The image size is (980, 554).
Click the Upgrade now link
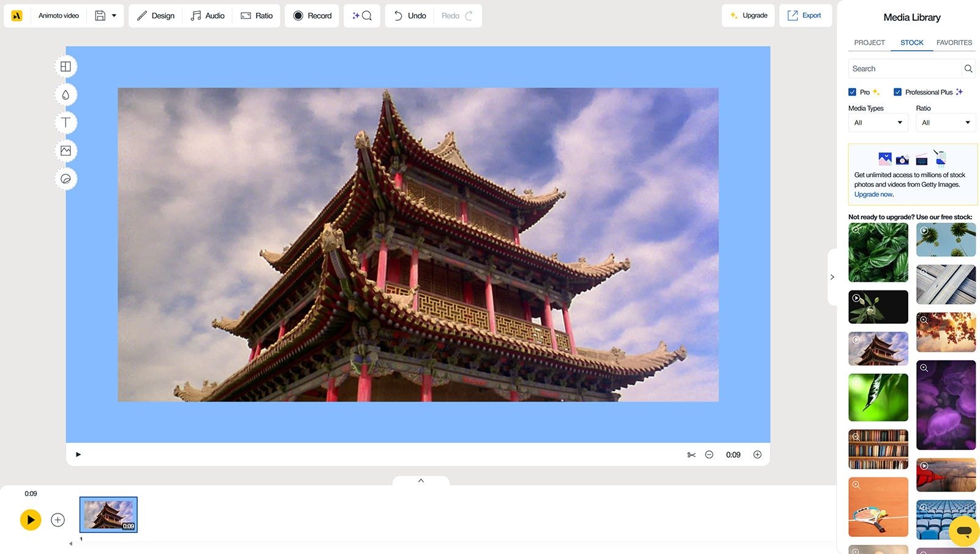click(872, 194)
